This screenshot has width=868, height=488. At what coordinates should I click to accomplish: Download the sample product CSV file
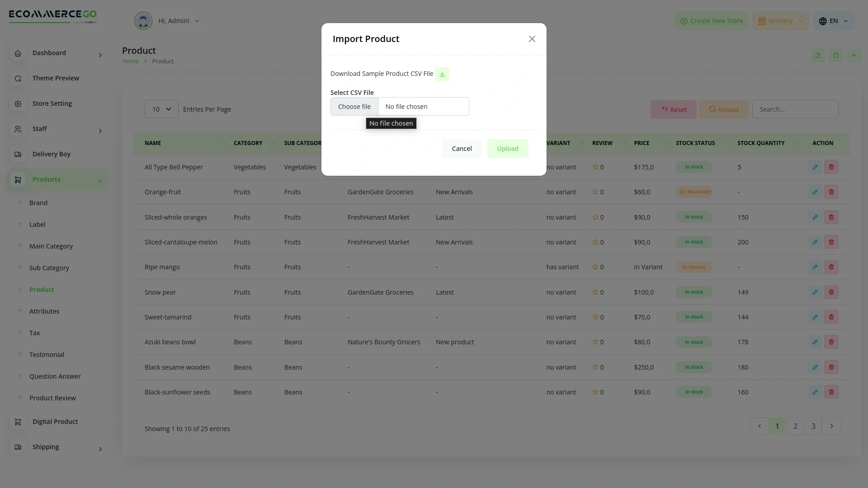pos(442,74)
